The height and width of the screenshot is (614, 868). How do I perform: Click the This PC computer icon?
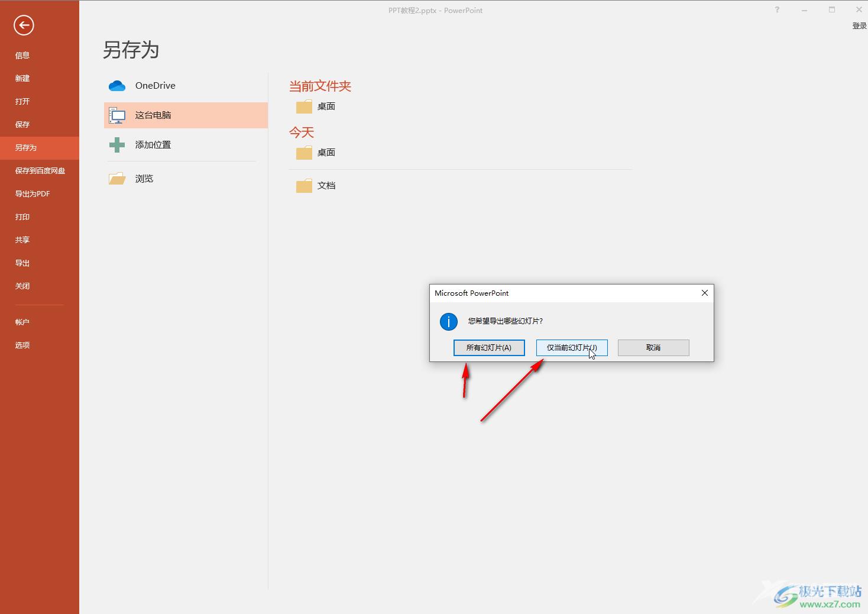[x=117, y=115]
